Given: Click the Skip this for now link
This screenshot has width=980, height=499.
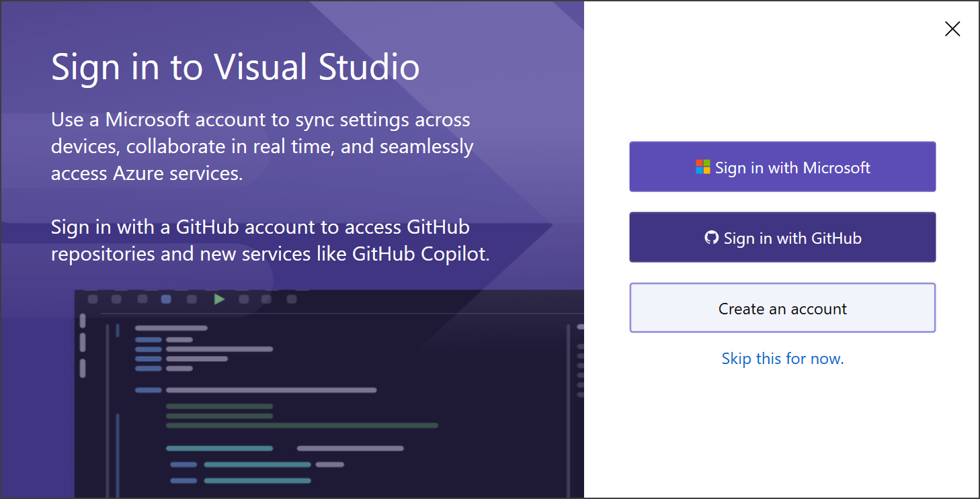Looking at the screenshot, I should tap(782, 359).
